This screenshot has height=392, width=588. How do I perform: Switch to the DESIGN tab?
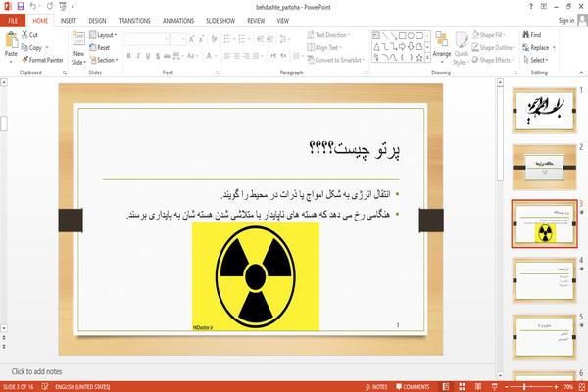click(x=97, y=21)
